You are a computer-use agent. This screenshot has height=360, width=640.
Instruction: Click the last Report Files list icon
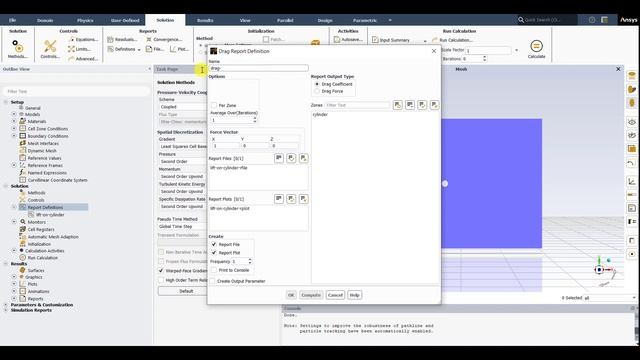[x=303, y=158]
